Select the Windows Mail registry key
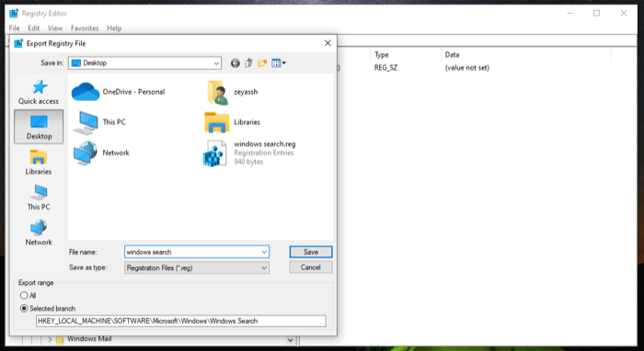 click(89, 339)
